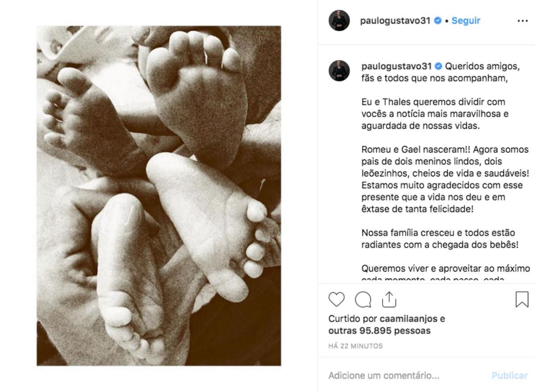This screenshot has width=535, height=392.
Task: Follow the account with Seguir
Action: (466, 21)
